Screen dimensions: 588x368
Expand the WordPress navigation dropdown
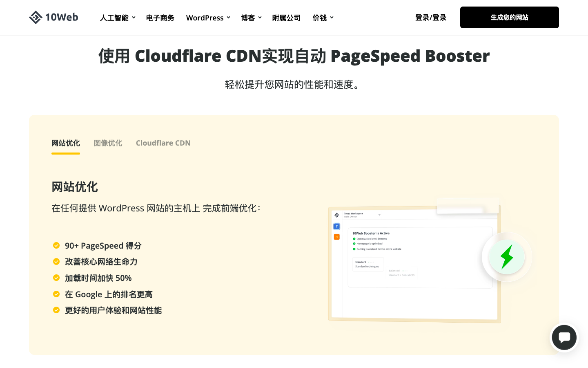click(x=208, y=18)
